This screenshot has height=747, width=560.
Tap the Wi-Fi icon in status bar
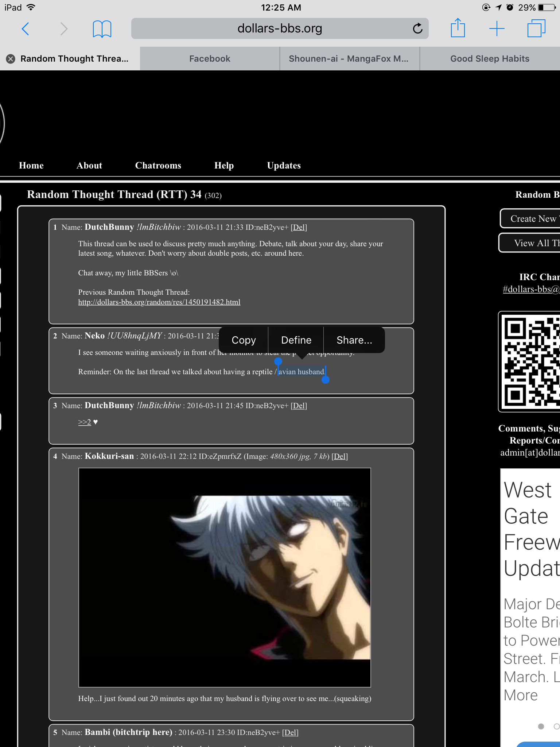coord(31,7)
